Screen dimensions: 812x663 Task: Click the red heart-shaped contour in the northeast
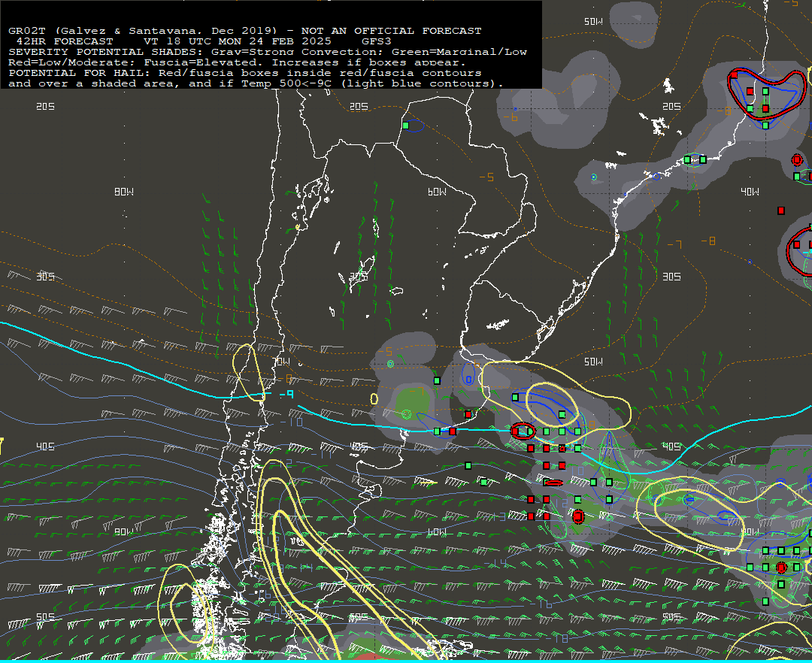[766, 92]
